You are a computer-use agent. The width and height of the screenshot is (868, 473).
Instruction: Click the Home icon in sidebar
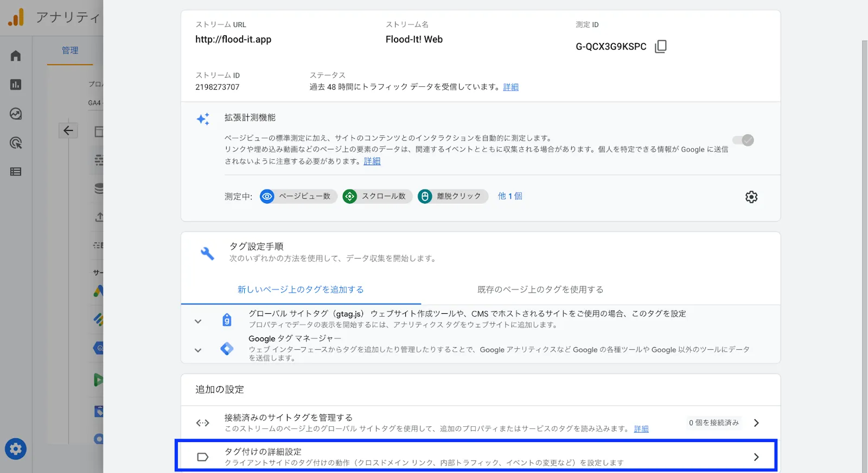[x=16, y=56]
